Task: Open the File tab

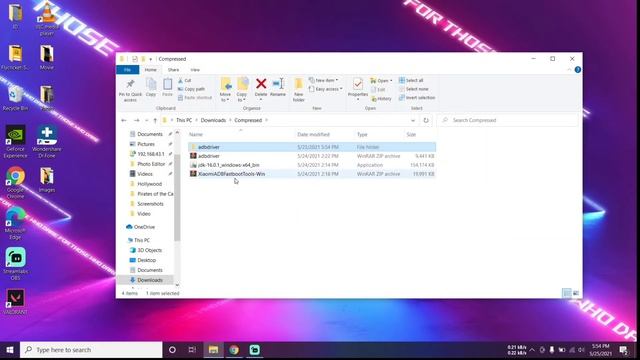Action: tap(127, 70)
